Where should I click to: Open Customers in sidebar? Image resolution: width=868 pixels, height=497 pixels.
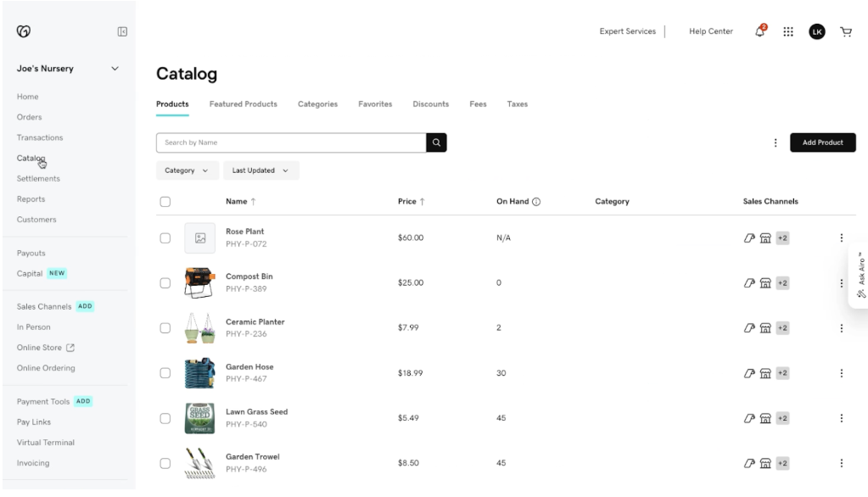pyautogui.click(x=36, y=220)
